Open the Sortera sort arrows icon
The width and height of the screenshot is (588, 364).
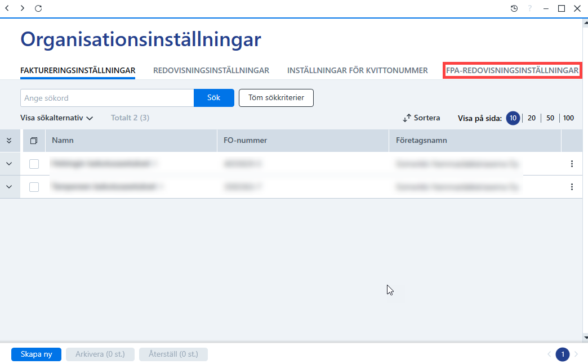click(x=407, y=118)
